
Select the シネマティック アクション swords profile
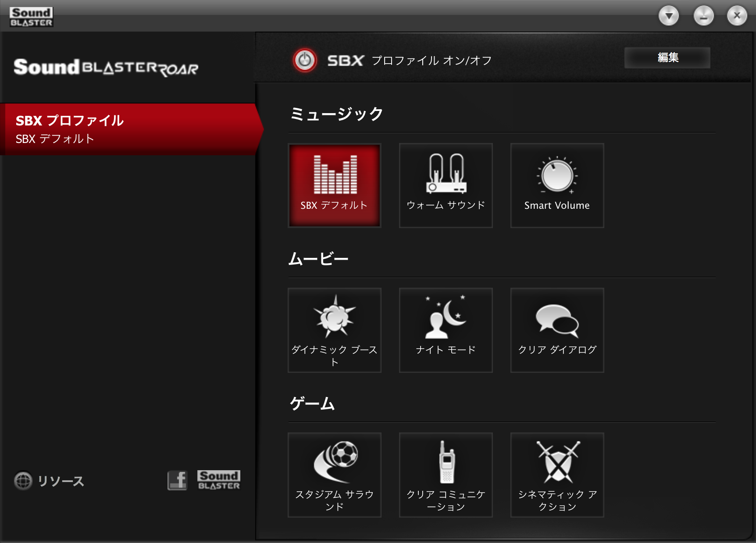point(557,475)
